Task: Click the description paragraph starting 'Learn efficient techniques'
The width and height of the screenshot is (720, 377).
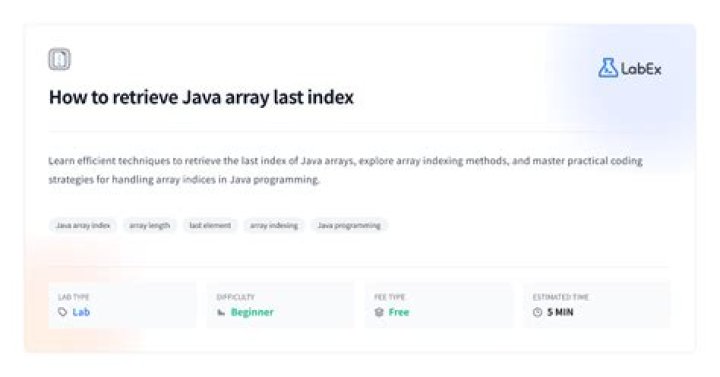Action: coord(345,170)
